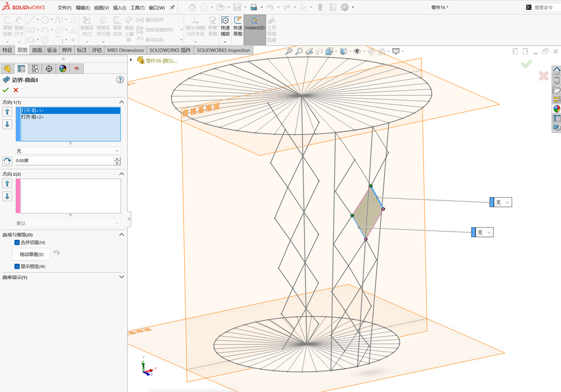Pin the menu bar with pushpin
Screen dimensions: 561x392
pyautogui.click(x=172, y=8)
